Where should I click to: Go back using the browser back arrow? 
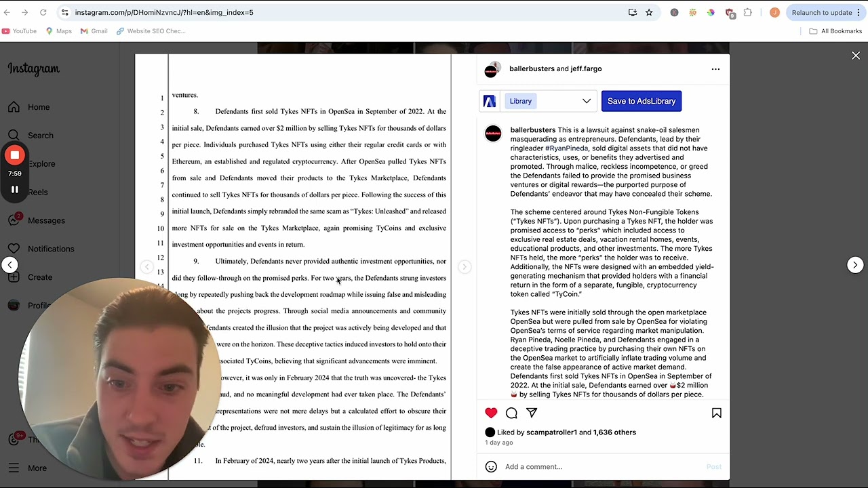tap(8, 12)
